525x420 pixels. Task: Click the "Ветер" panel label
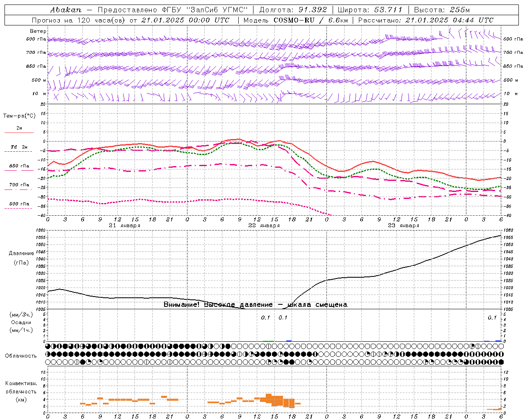pos(38,31)
